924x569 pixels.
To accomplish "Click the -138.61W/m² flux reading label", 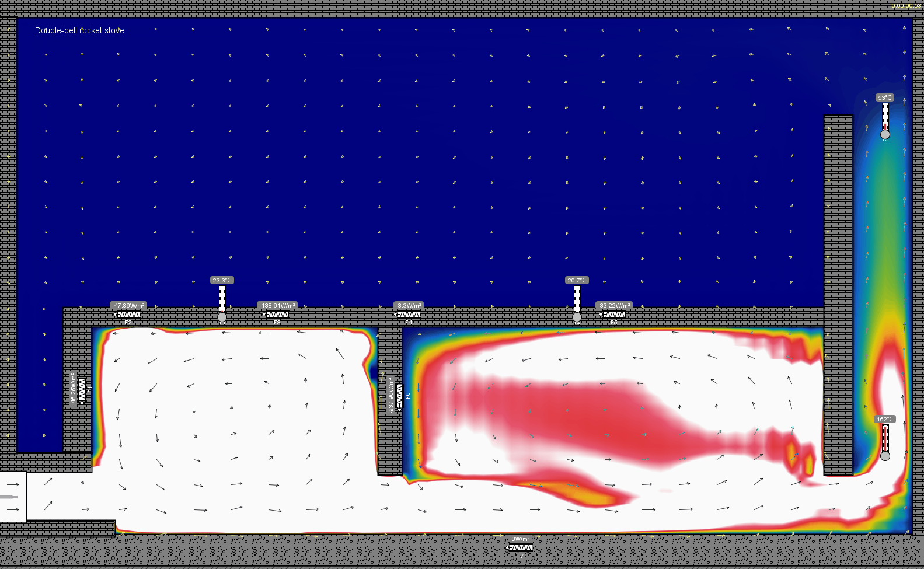I will pyautogui.click(x=277, y=305).
